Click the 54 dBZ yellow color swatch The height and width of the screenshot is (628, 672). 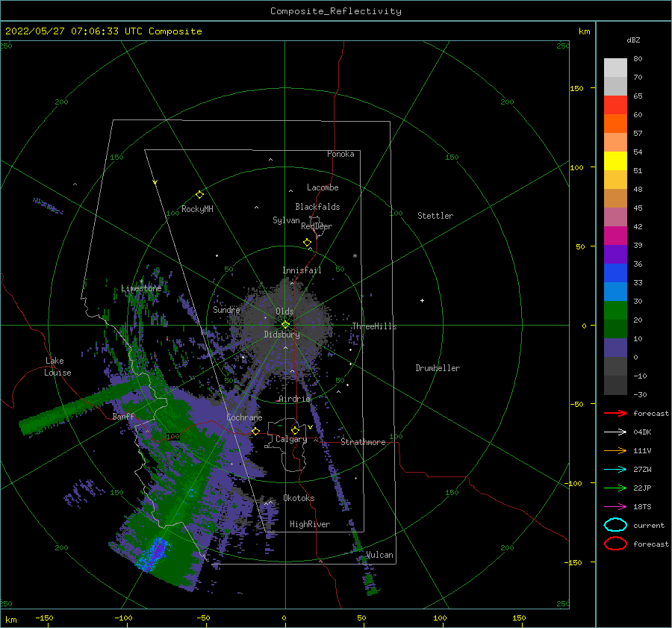(x=615, y=161)
